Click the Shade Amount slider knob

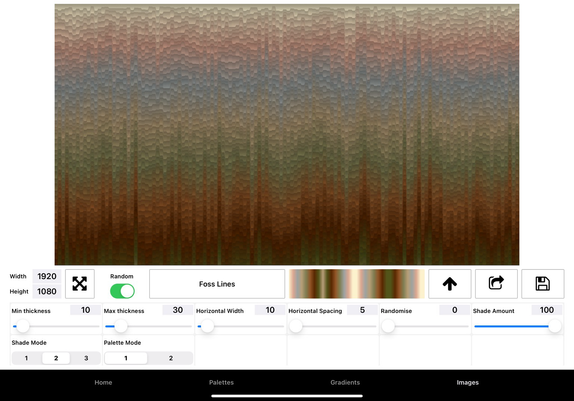pyautogui.click(x=555, y=326)
